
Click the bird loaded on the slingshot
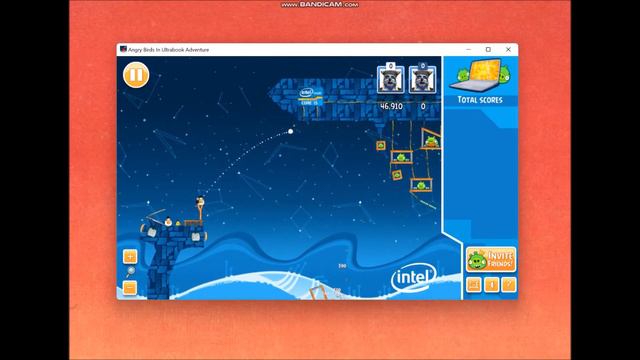[x=200, y=201]
